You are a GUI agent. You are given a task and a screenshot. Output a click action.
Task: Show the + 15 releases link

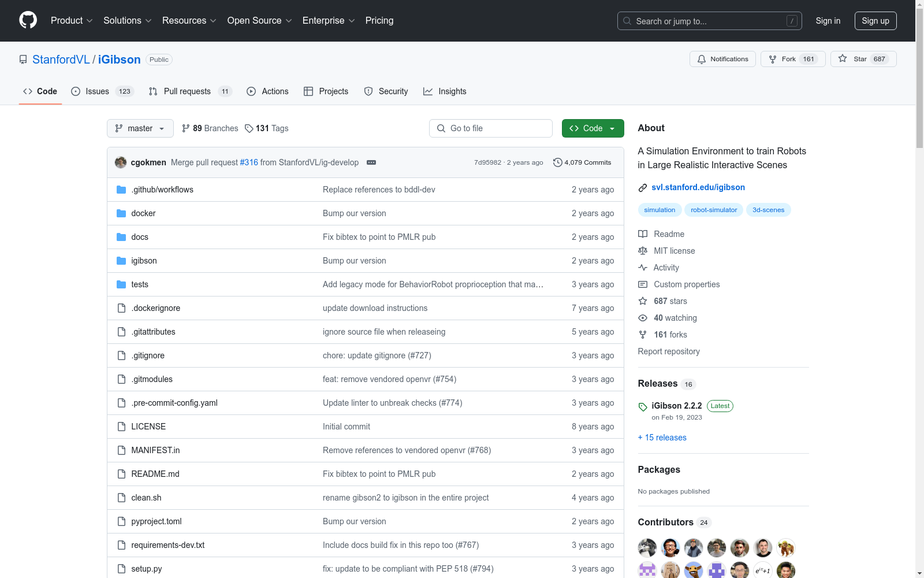(x=662, y=438)
